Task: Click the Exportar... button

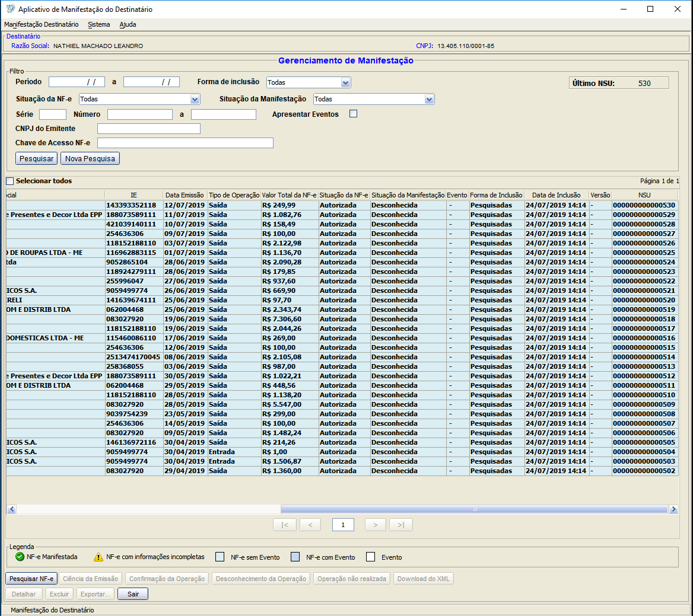Action: (x=96, y=594)
